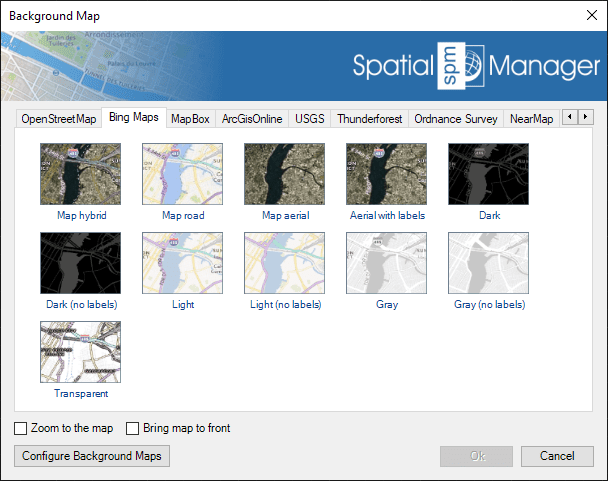Enable Zoom to the map checkbox
The image size is (608, 481).
pyautogui.click(x=21, y=429)
